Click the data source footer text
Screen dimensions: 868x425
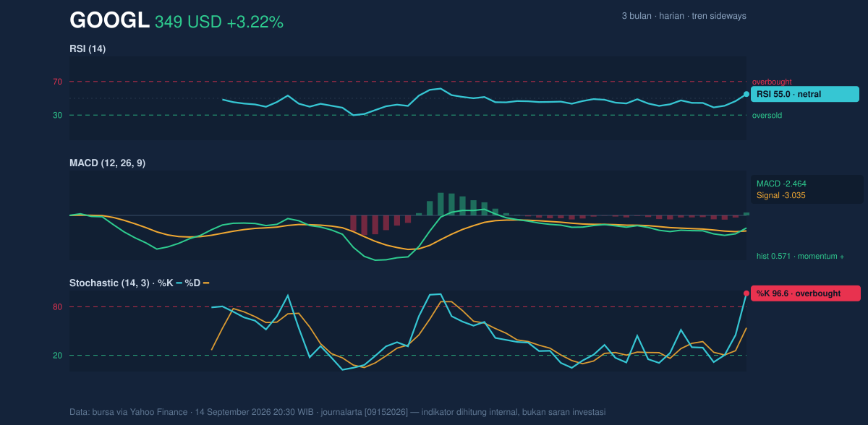click(x=338, y=412)
